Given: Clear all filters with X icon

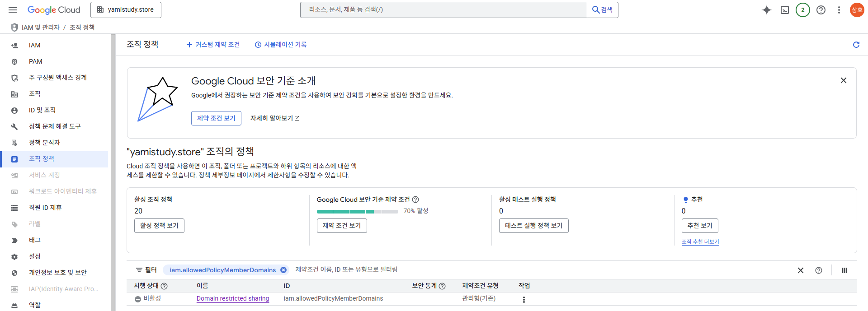Looking at the screenshot, I should [801, 270].
